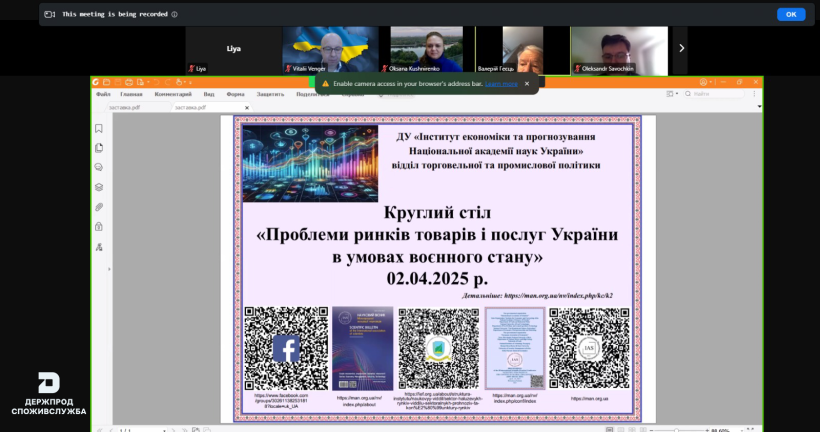This screenshot has height=432, width=820.
Task: Click the new document icon in title bar
Action: 140,82
